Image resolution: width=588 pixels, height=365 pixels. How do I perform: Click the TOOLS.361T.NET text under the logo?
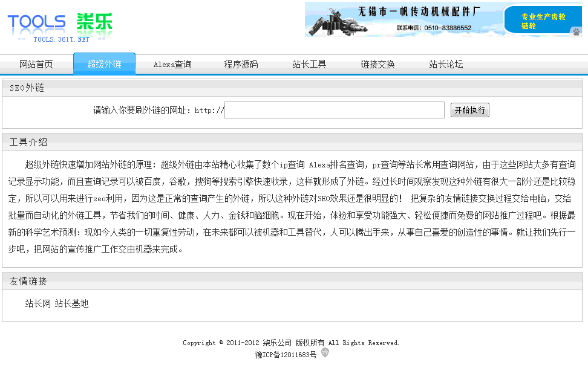(x=61, y=39)
